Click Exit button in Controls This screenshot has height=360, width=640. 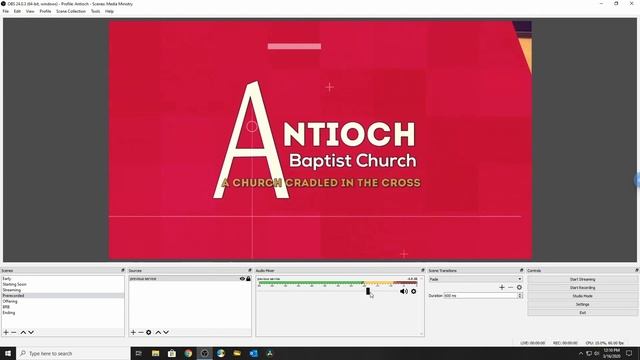pyautogui.click(x=582, y=313)
